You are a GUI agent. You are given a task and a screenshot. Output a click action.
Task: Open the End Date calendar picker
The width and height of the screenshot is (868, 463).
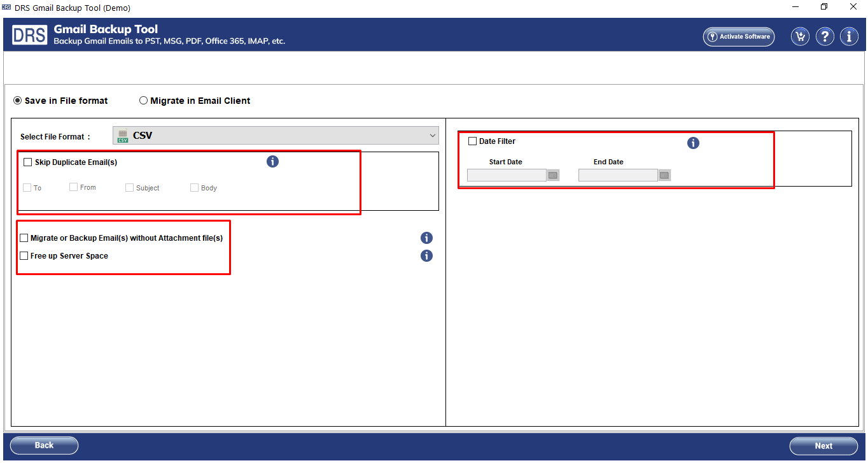(x=664, y=175)
